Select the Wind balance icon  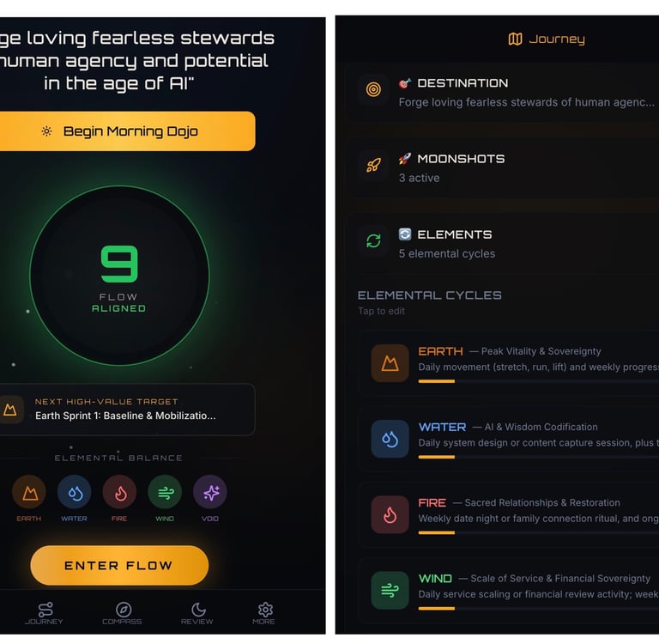point(165,492)
